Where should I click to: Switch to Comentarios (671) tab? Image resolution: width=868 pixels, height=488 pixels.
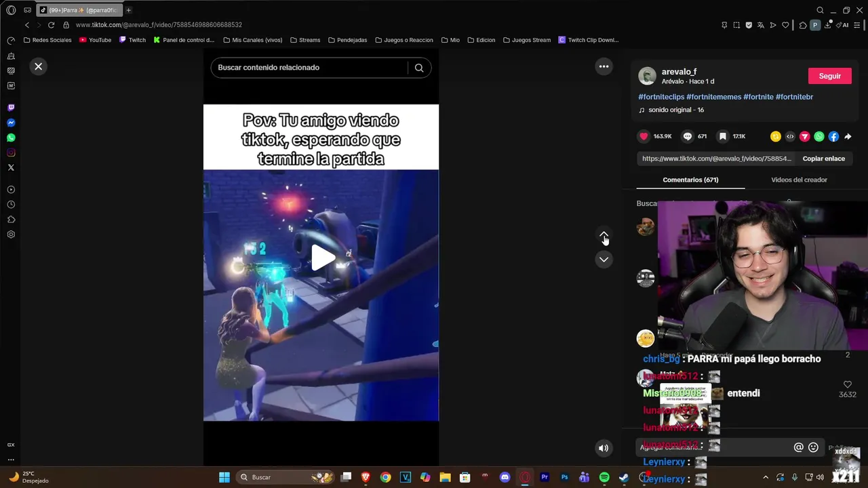click(690, 180)
